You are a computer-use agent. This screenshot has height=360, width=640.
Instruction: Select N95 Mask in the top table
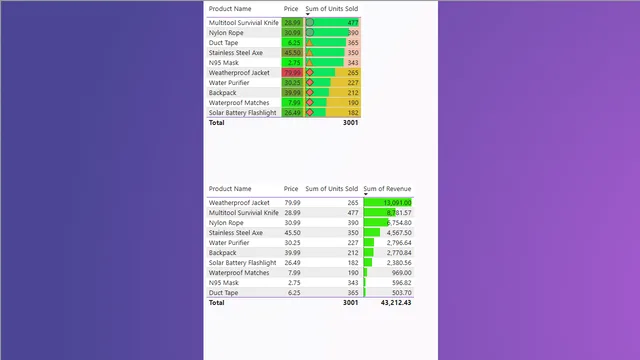point(224,62)
